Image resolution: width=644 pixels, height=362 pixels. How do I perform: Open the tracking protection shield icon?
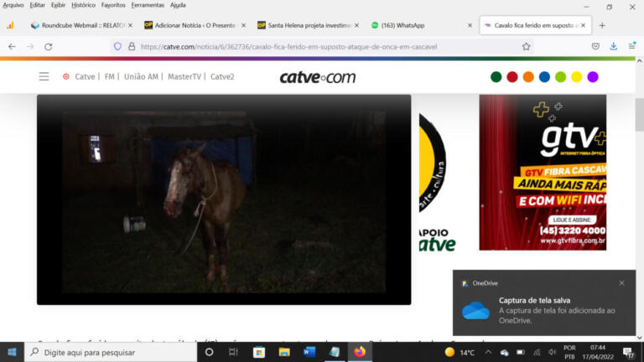(x=118, y=47)
